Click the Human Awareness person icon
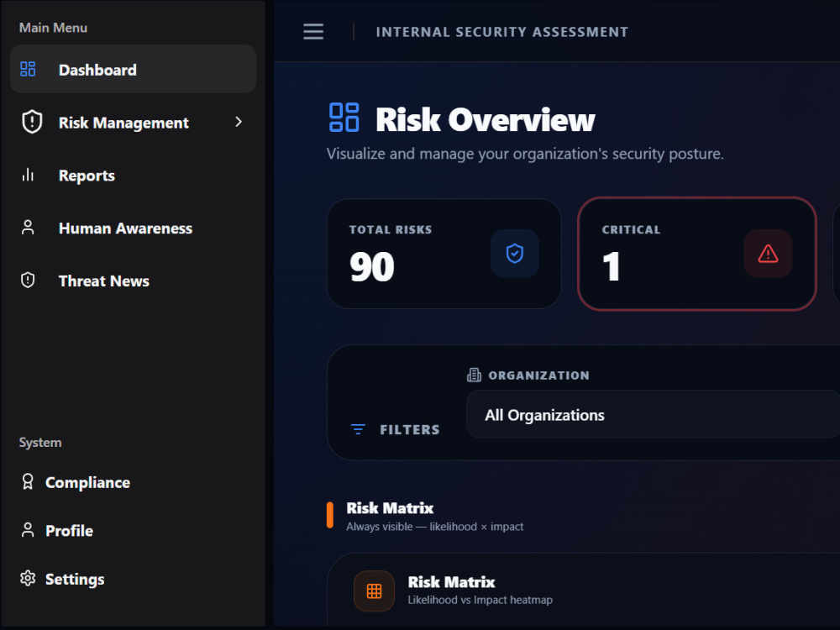 (28, 228)
